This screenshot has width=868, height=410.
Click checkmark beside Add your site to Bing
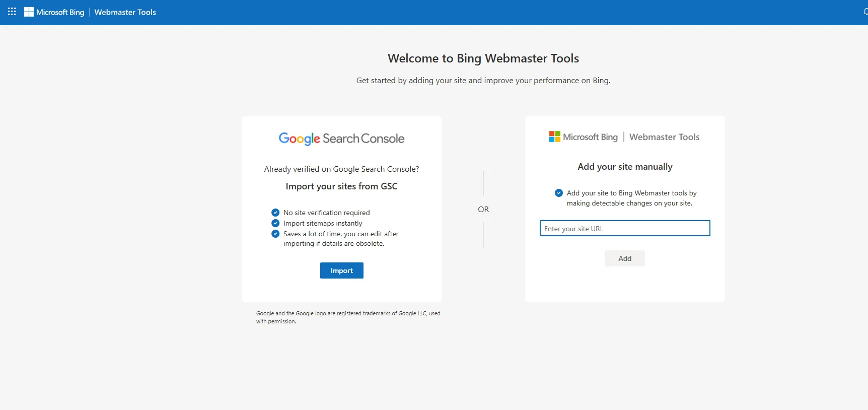click(559, 193)
